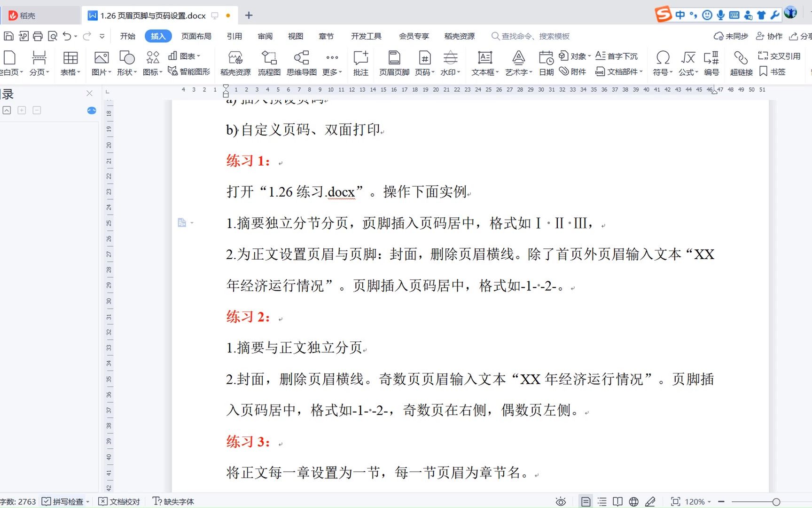Insert 日期 date
The width and height of the screenshot is (812, 508).
546,63
